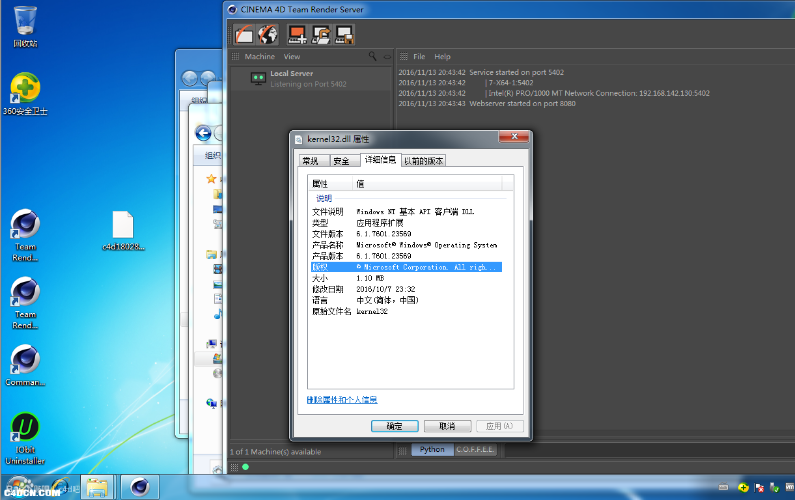795x500 pixels.
Task: Click the save machine list icon
Action: coord(344,34)
